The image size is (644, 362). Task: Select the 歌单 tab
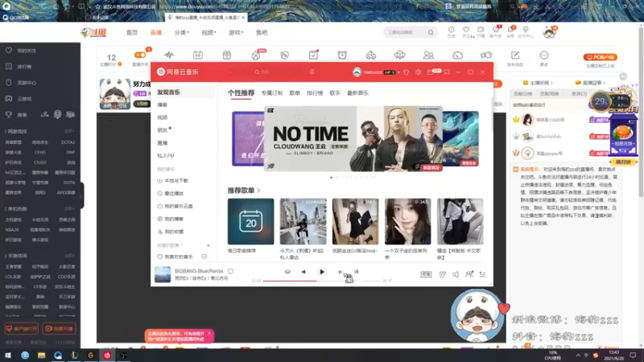click(295, 93)
